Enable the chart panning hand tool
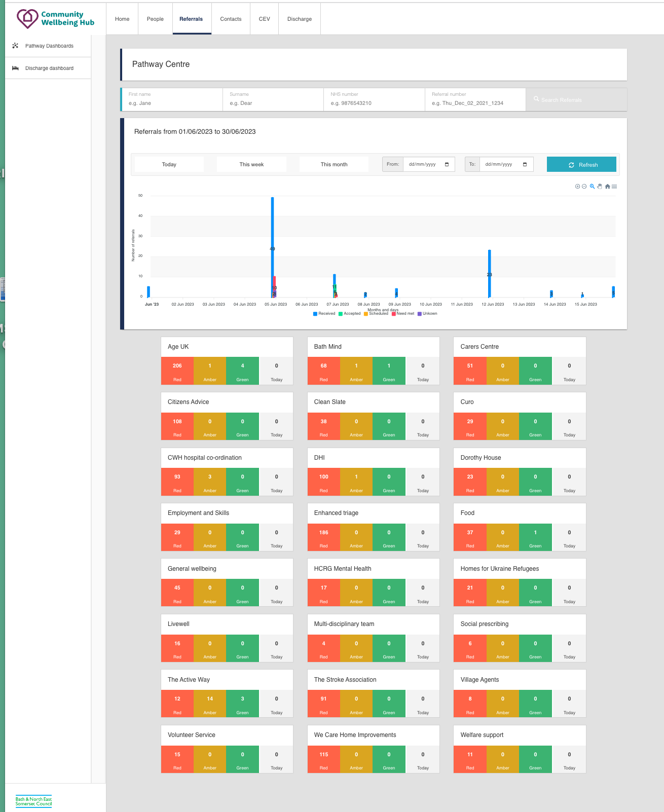The width and height of the screenshot is (664, 812). (x=600, y=187)
